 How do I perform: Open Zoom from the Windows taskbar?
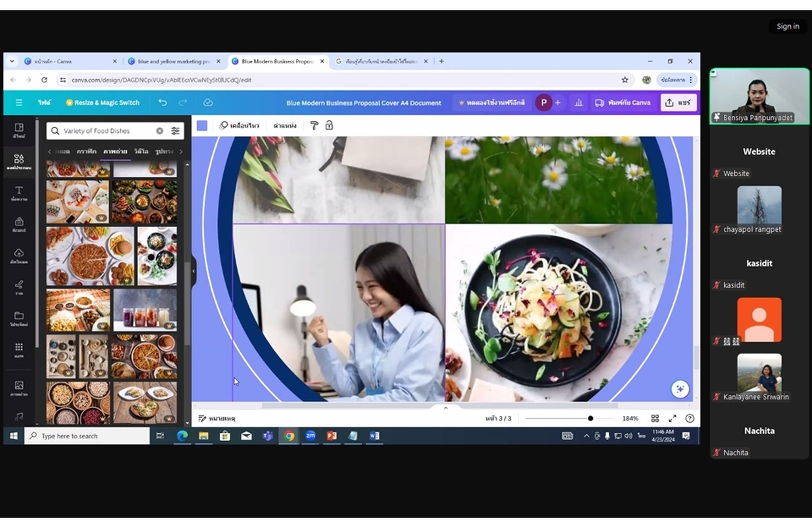310,436
